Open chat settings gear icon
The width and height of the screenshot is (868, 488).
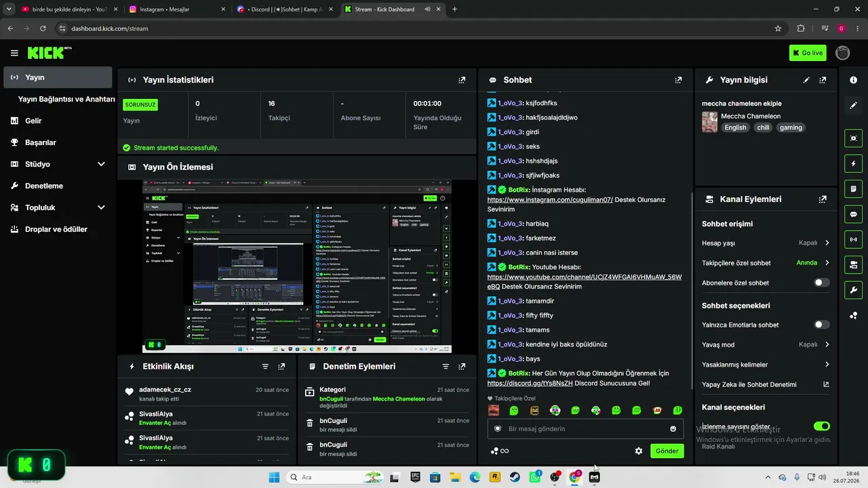[x=638, y=451]
